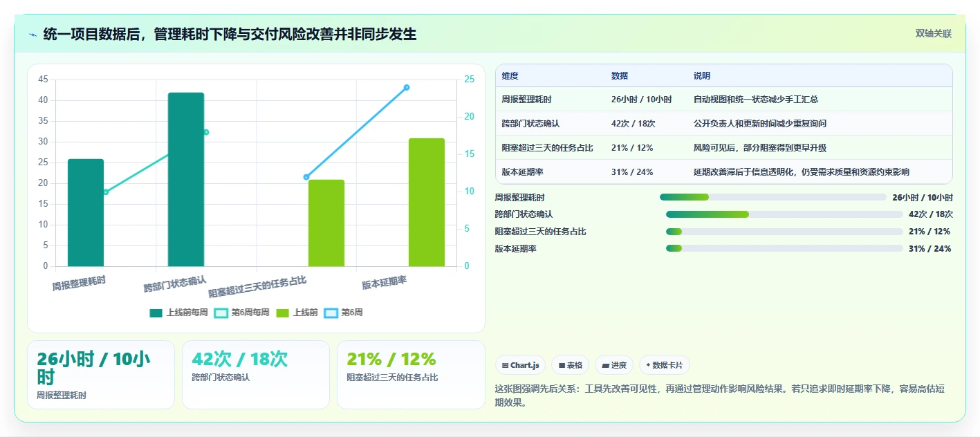Click the 跨部门状态确认 progress bar
The width and height of the screenshot is (980, 437).
tap(784, 214)
